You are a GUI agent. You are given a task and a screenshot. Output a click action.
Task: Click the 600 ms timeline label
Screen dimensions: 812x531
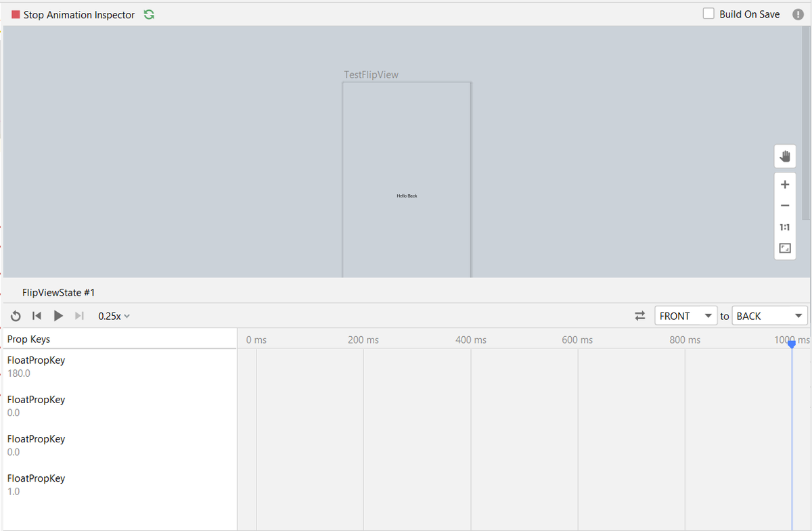coord(577,340)
